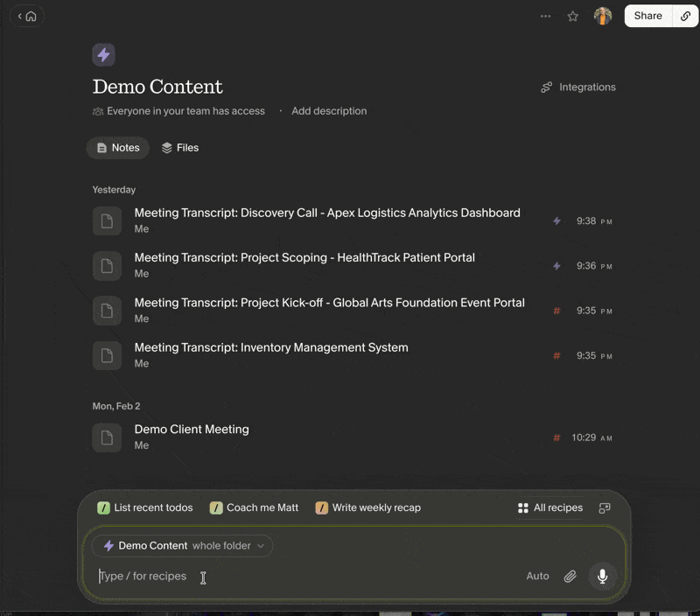Run the Write weekly recap recipe
The width and height of the screenshot is (700, 616).
367,508
